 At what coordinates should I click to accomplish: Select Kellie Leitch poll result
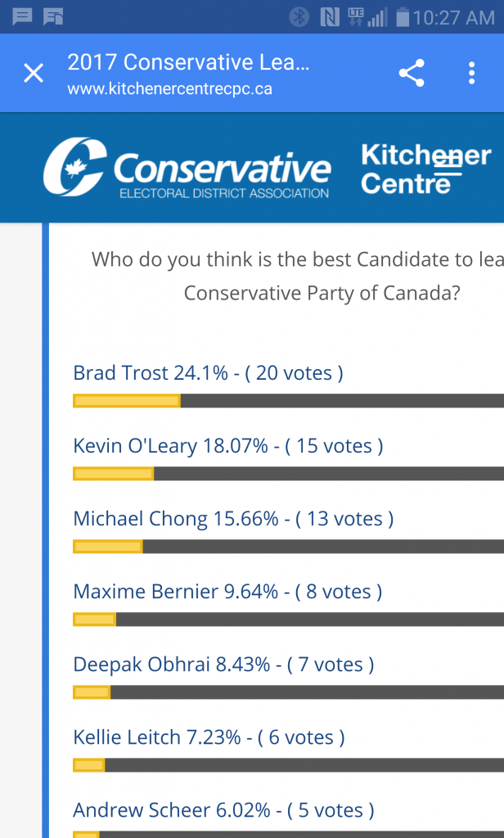(x=209, y=737)
